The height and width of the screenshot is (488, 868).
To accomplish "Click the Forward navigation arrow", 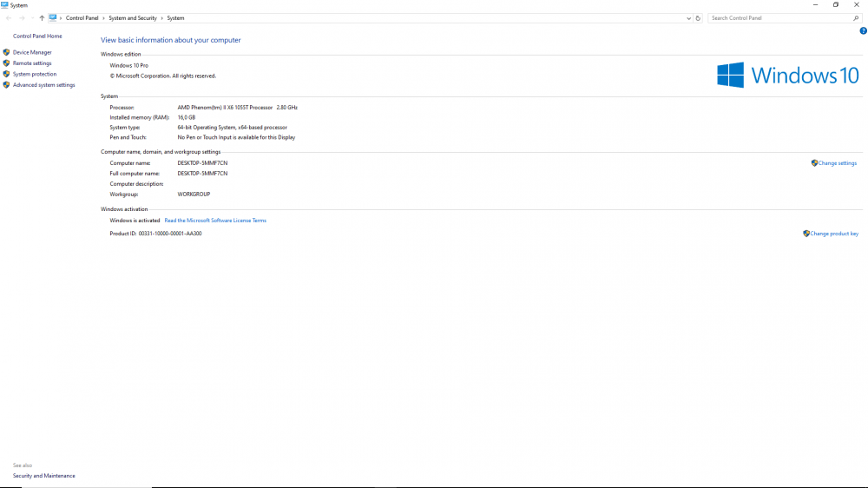I will coord(22,18).
